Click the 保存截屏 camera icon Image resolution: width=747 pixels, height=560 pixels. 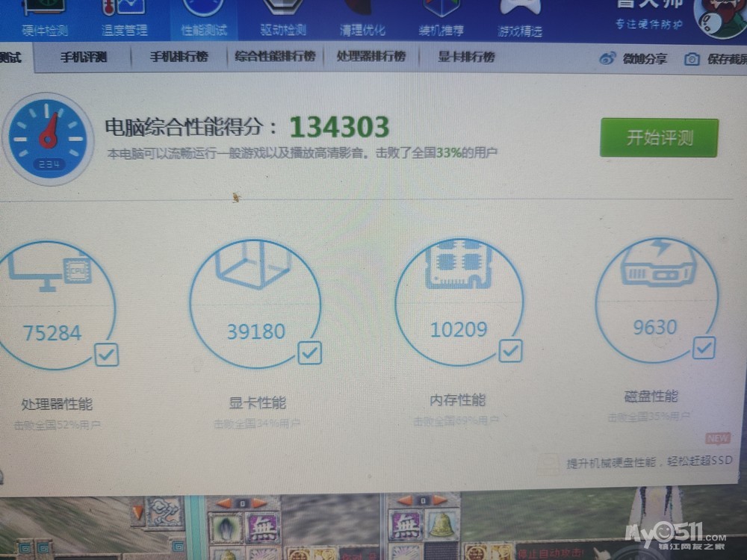click(692, 59)
